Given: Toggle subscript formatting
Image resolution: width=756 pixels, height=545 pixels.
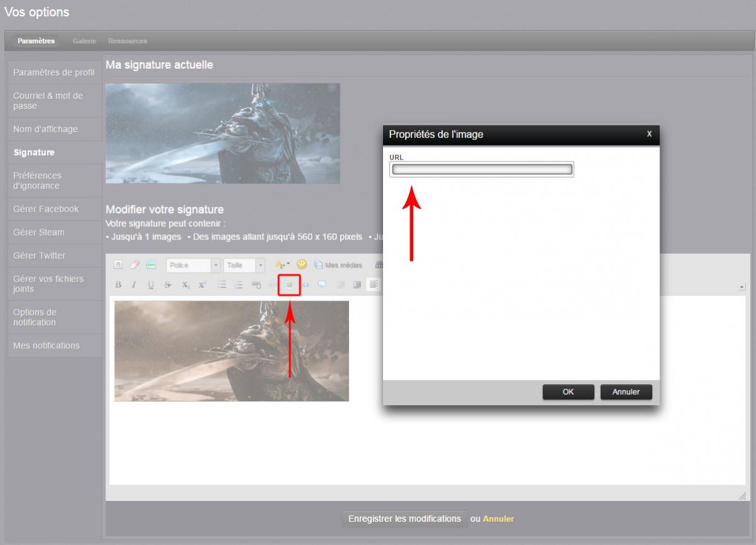Looking at the screenshot, I should pos(186,285).
